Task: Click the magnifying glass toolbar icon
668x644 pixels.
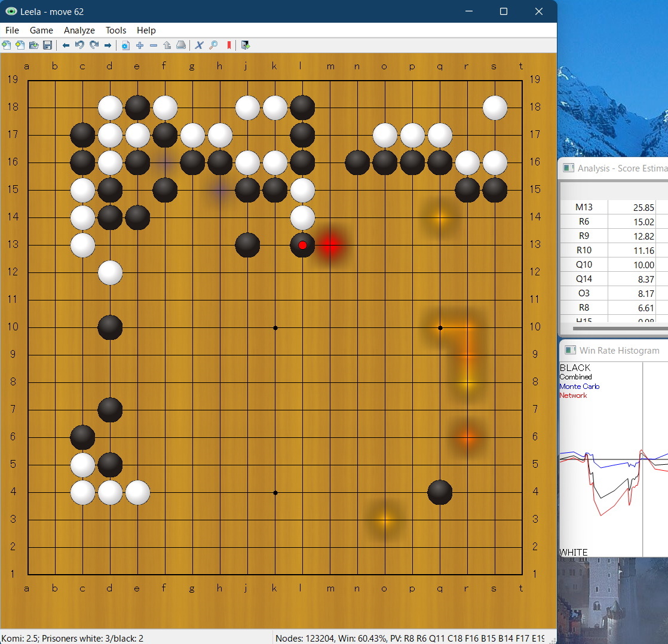Action: pos(213,45)
